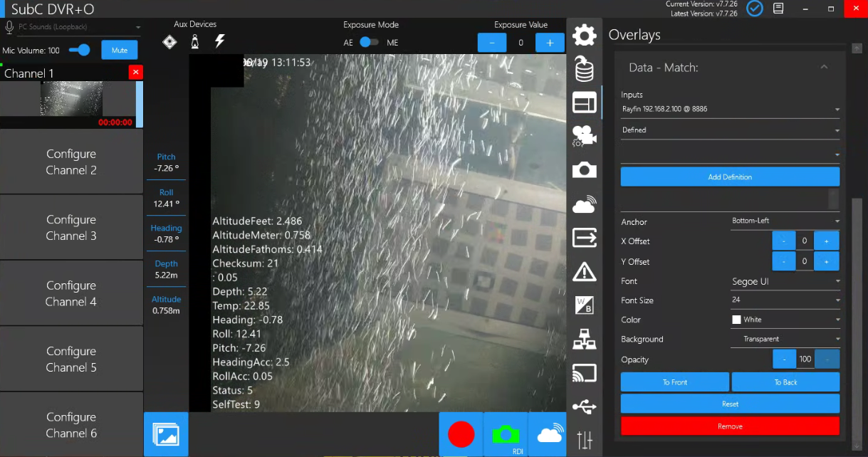Open the settings gear icon
This screenshot has width=868, height=457.
click(x=584, y=35)
